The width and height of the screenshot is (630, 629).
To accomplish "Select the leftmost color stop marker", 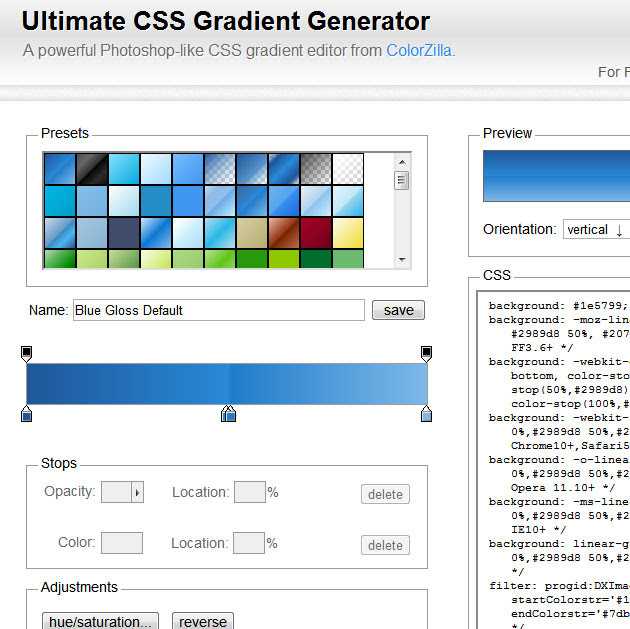I will [x=27, y=414].
